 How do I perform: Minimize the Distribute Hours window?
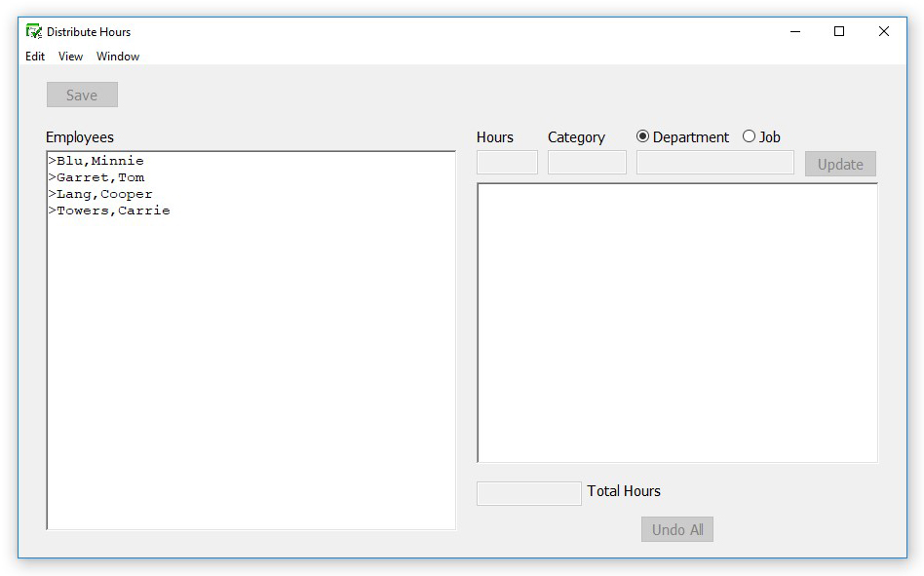pos(794,31)
